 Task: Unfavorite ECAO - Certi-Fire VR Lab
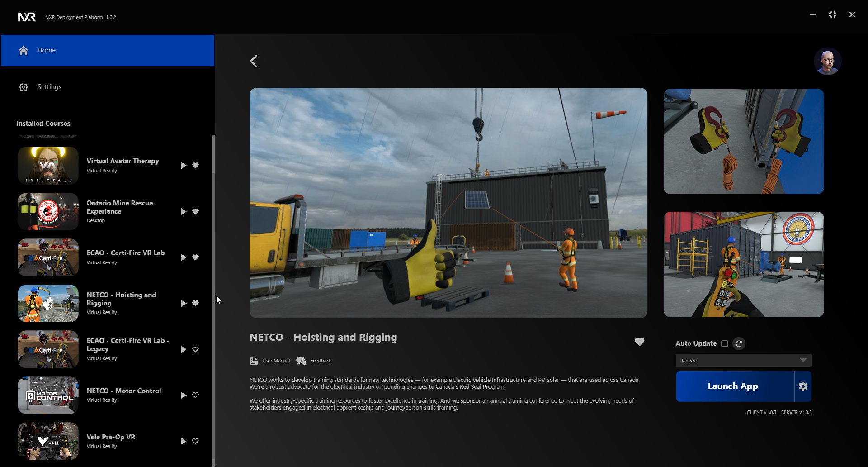click(x=195, y=257)
